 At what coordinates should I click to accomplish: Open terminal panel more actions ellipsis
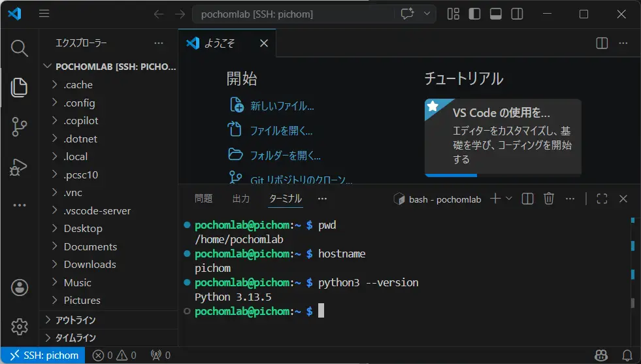point(570,199)
